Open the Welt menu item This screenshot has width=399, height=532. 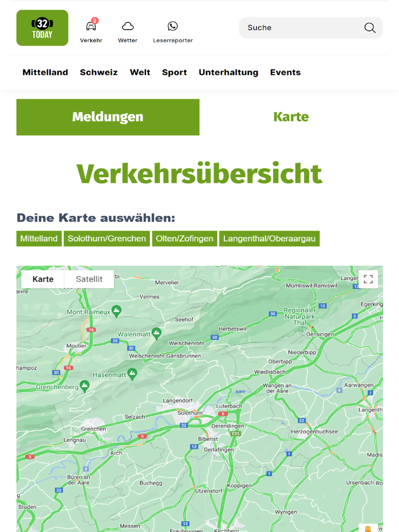tap(140, 72)
